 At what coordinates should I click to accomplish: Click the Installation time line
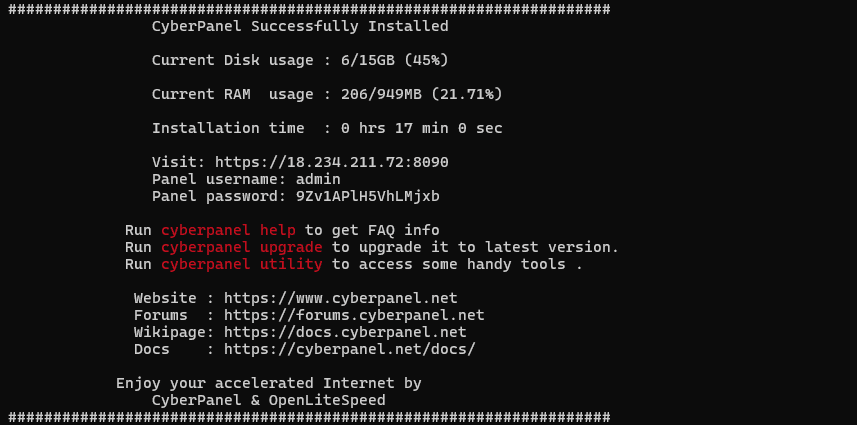tap(326, 128)
